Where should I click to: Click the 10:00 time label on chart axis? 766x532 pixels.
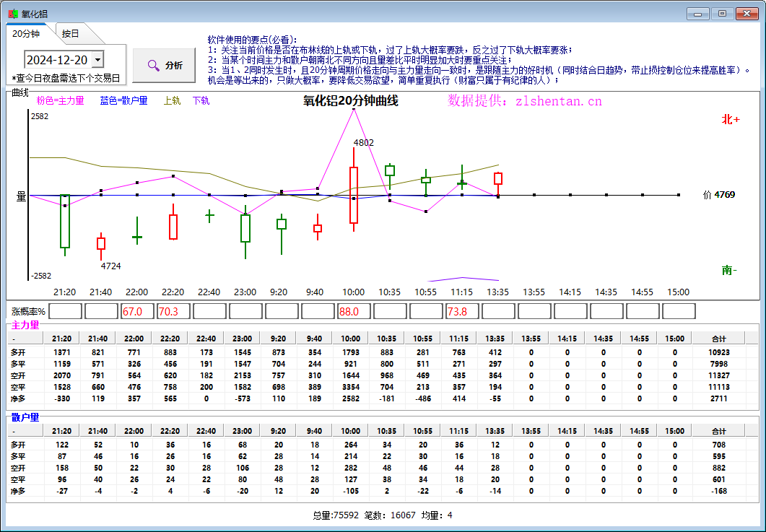353,292
